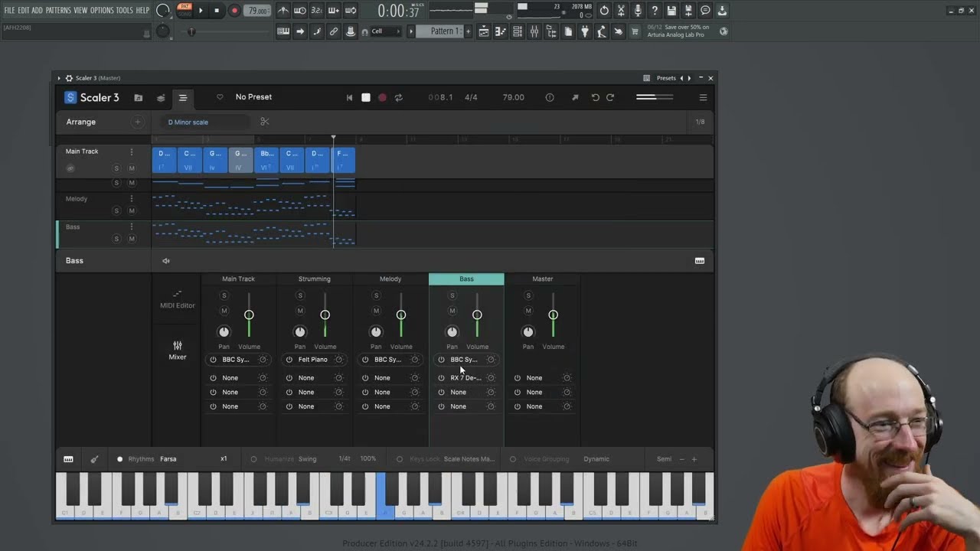Solo the Main Track in arrange lane

(x=116, y=168)
